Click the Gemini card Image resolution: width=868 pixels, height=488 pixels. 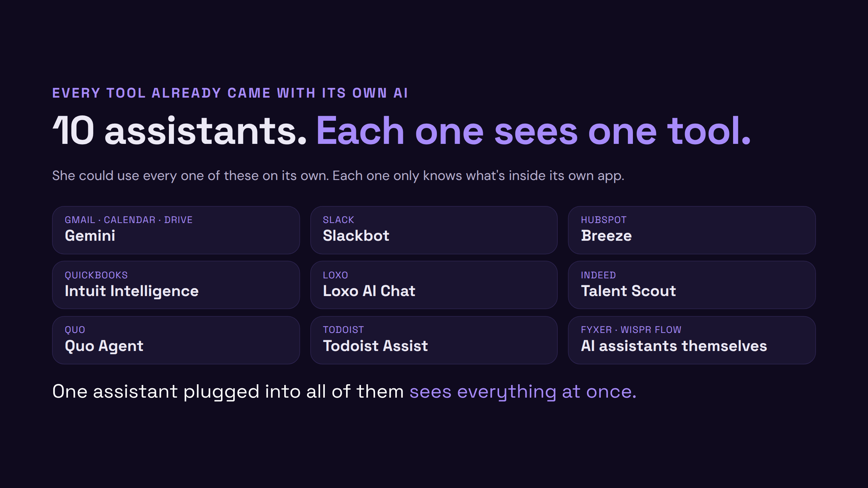coord(176,230)
